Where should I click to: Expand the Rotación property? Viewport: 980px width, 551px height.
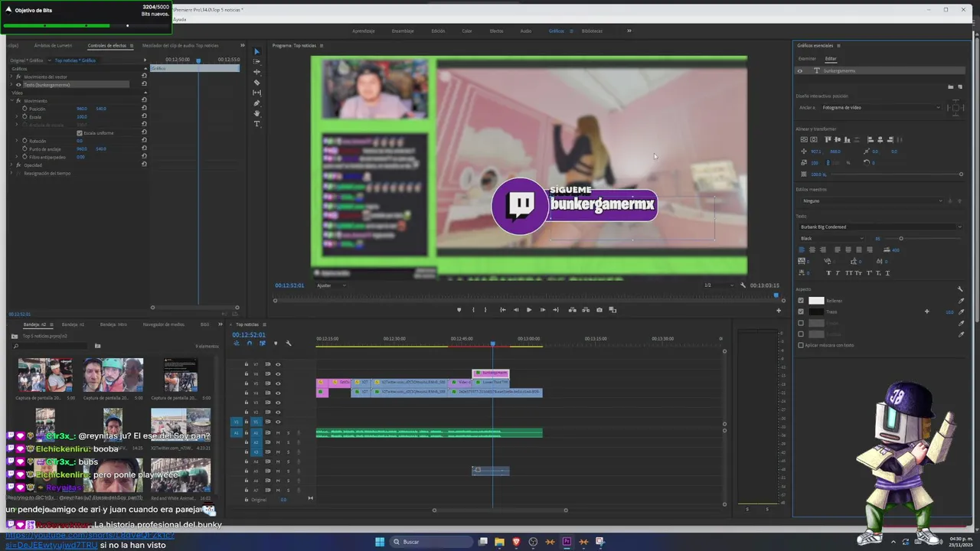(x=18, y=141)
